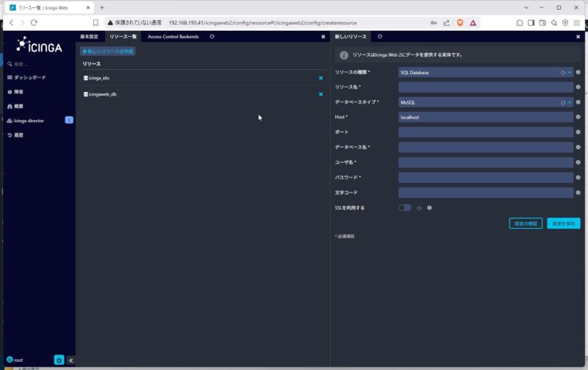Click info icon beside ポート field
This screenshot has height=370, width=588.
click(578, 132)
